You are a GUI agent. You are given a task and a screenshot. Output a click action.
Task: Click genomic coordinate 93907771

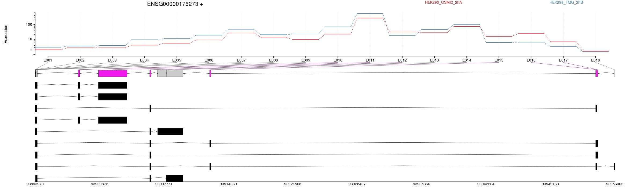point(164,184)
